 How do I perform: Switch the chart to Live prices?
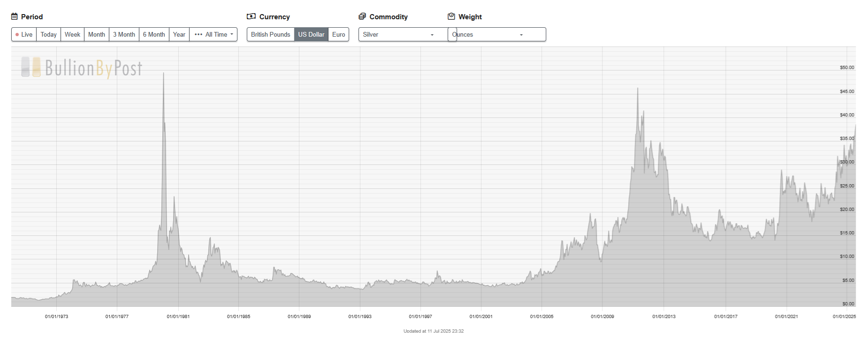(24, 34)
